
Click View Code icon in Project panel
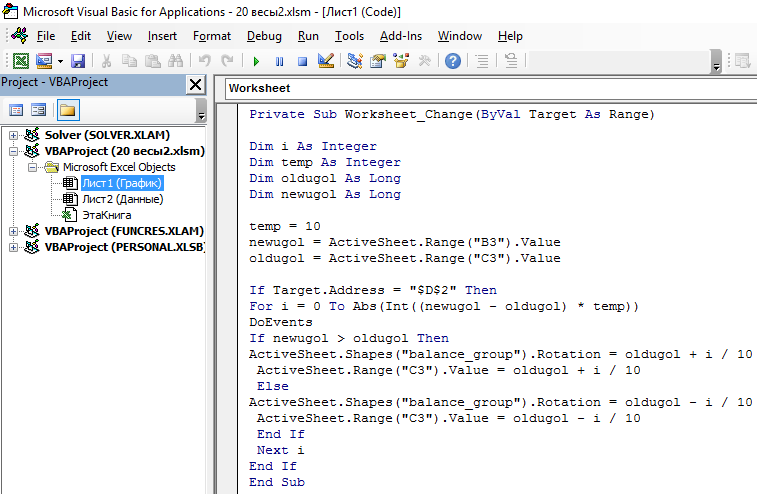tap(16, 110)
